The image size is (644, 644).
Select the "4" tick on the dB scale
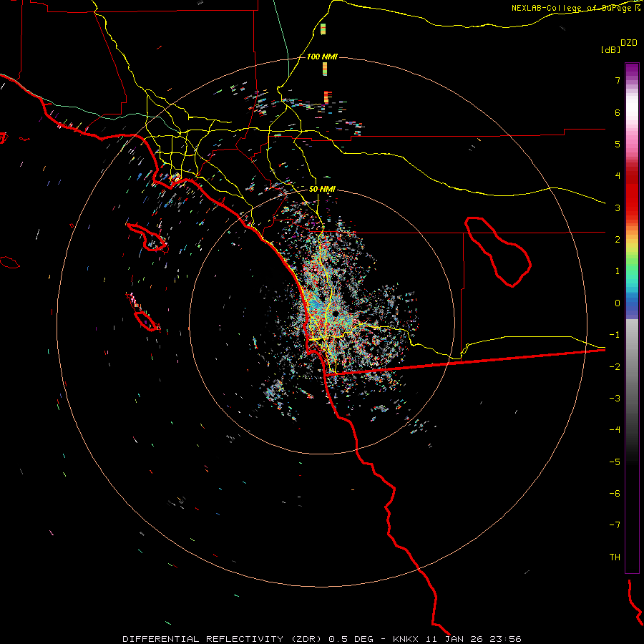[x=618, y=176]
